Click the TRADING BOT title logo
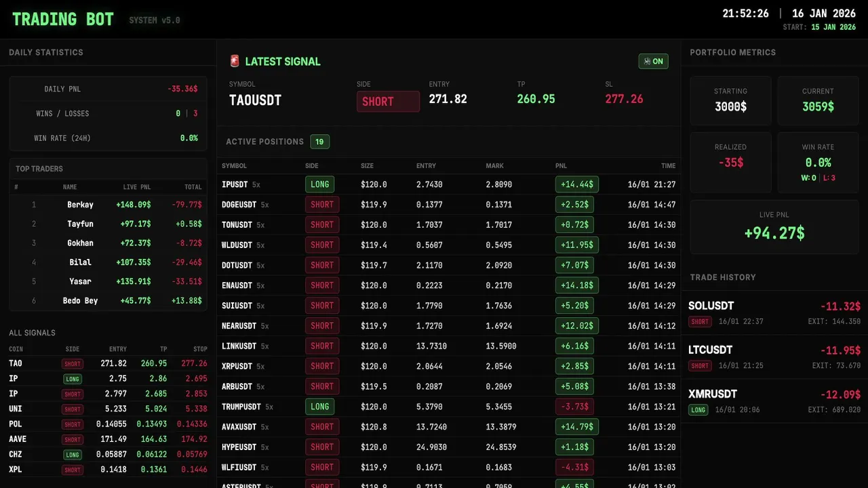The image size is (868, 488). [63, 19]
